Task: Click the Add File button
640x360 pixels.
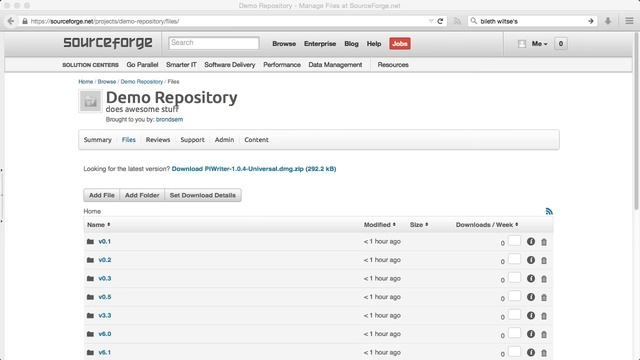Action: coord(102,195)
